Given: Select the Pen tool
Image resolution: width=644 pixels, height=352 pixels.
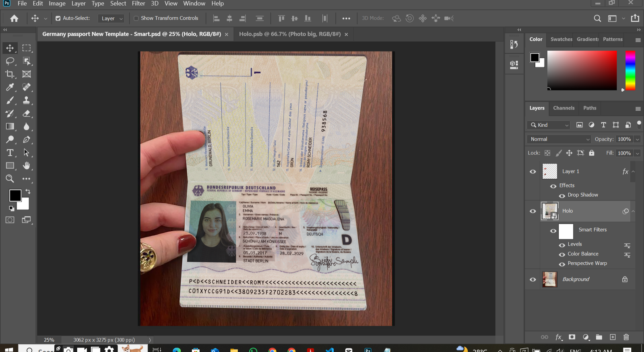Looking at the screenshot, I should [x=27, y=140].
